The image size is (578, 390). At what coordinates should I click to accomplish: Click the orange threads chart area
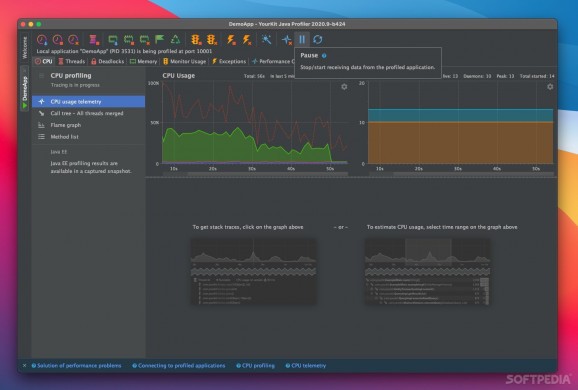click(x=460, y=143)
